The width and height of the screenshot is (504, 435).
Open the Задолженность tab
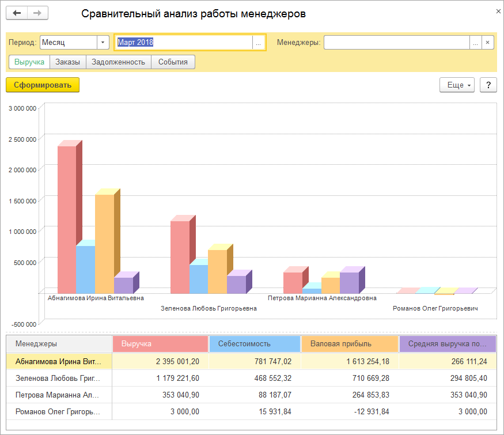click(118, 62)
